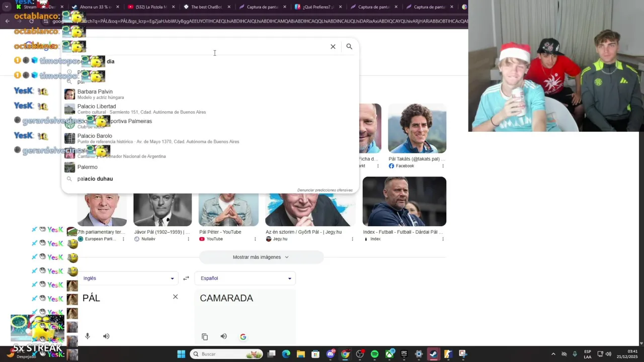This screenshot has width=644, height=362.
Task: Open the Windows Start menu
Action: (181, 354)
